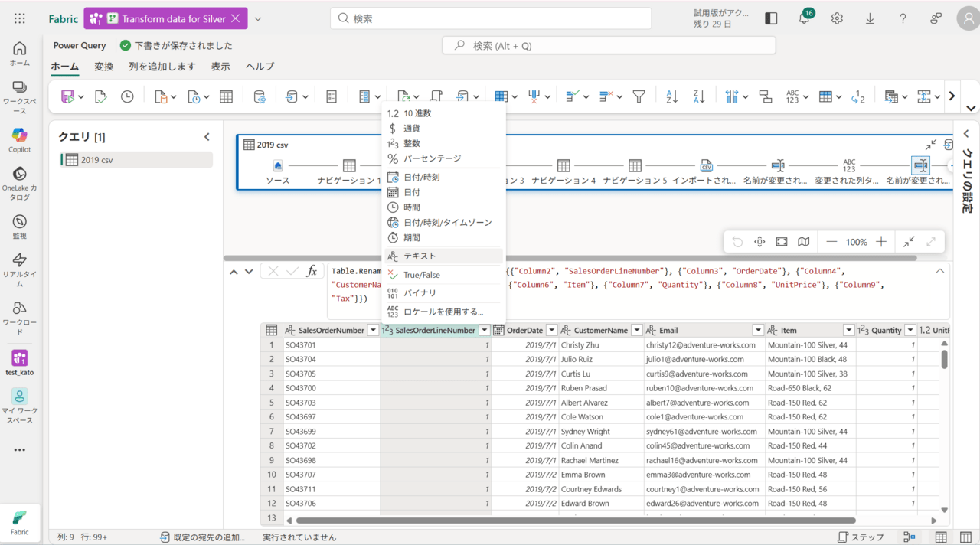The width and height of the screenshot is (980, 545).
Task: Click the 検索 (Alt + Q) search box
Action: pyautogui.click(x=609, y=46)
